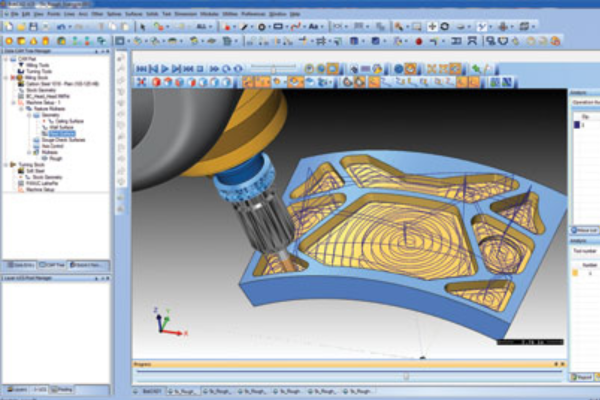The height and width of the screenshot is (400, 600).
Task: Click the red record dot icon
Action: click(x=419, y=42)
